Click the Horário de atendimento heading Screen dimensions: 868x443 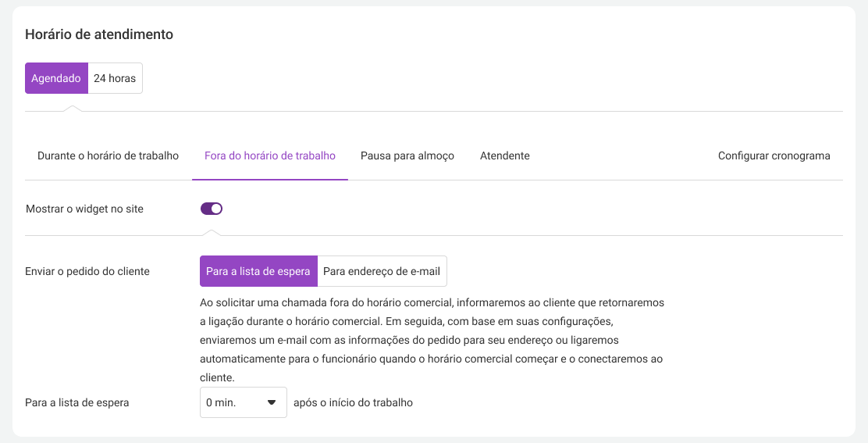[99, 34]
